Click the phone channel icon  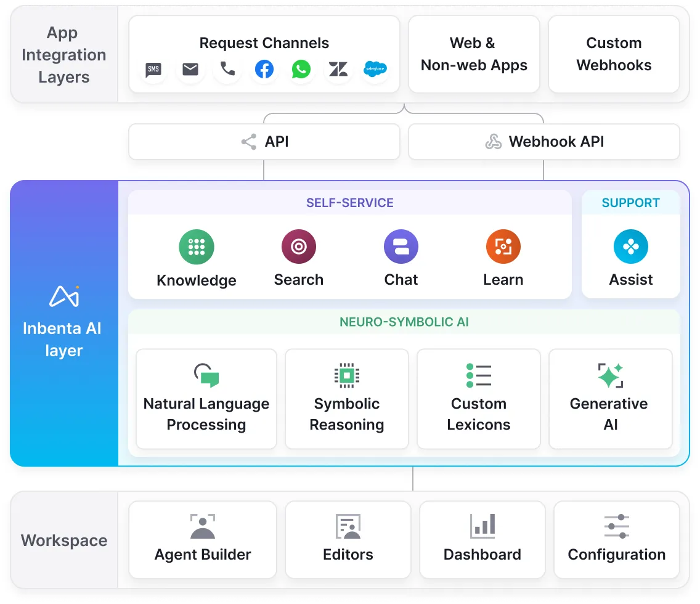[x=227, y=70]
